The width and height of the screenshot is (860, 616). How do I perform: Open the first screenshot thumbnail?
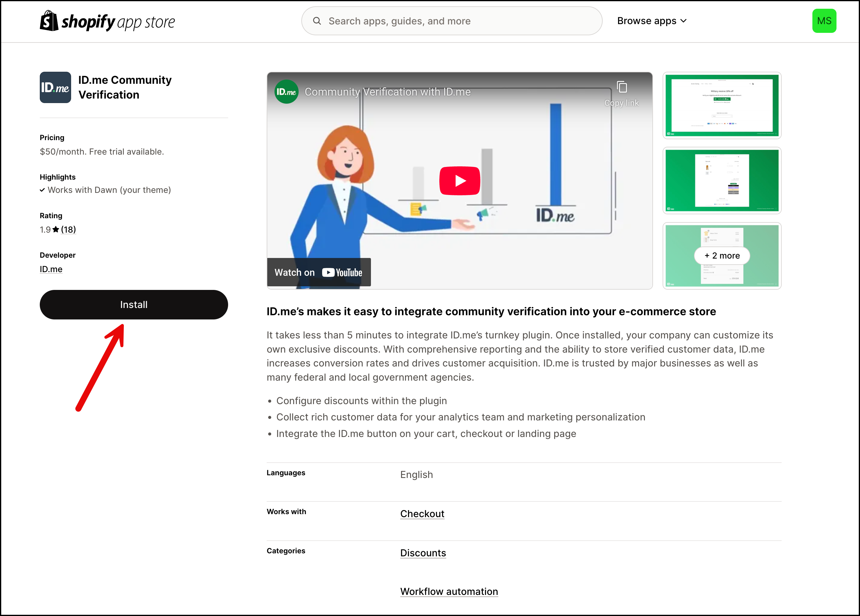pos(722,105)
